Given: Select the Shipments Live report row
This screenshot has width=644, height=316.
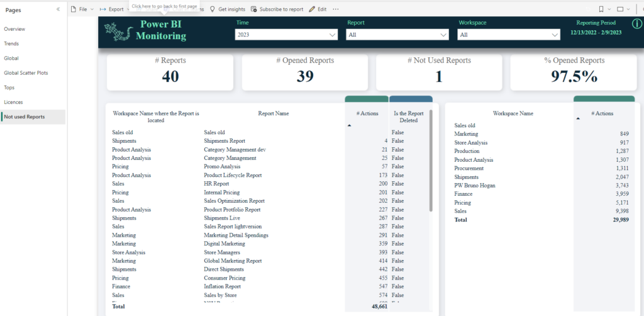Looking at the screenshot, I should click(x=222, y=218).
